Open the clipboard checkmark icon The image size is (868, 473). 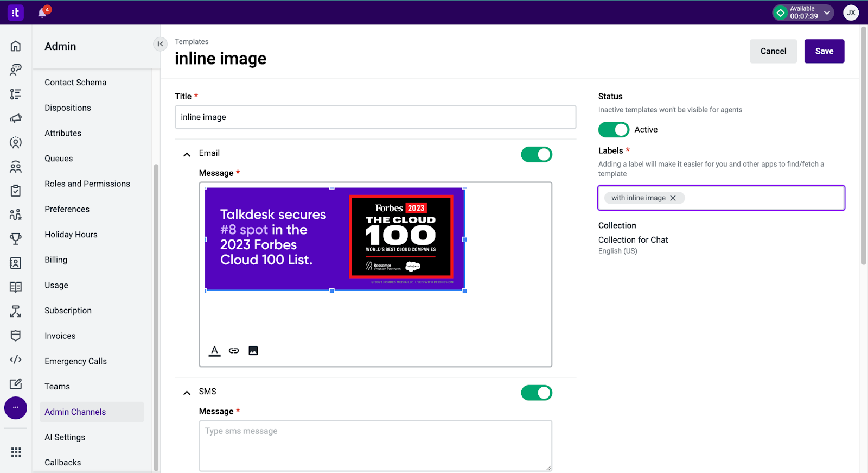[x=16, y=191]
